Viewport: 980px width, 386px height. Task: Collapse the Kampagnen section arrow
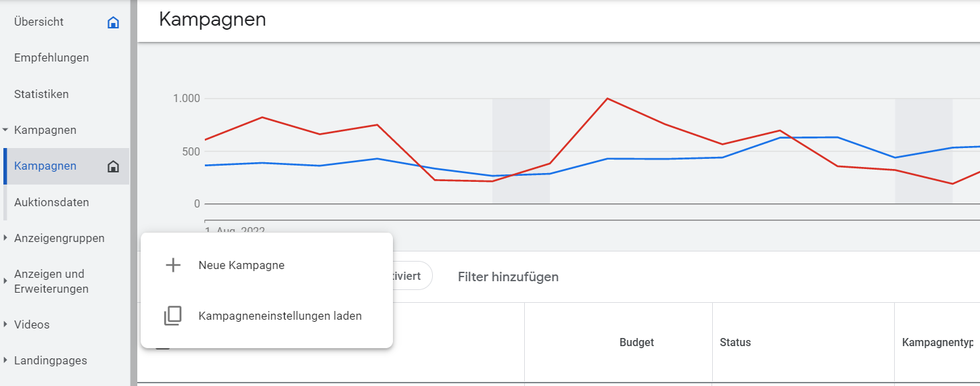5,130
